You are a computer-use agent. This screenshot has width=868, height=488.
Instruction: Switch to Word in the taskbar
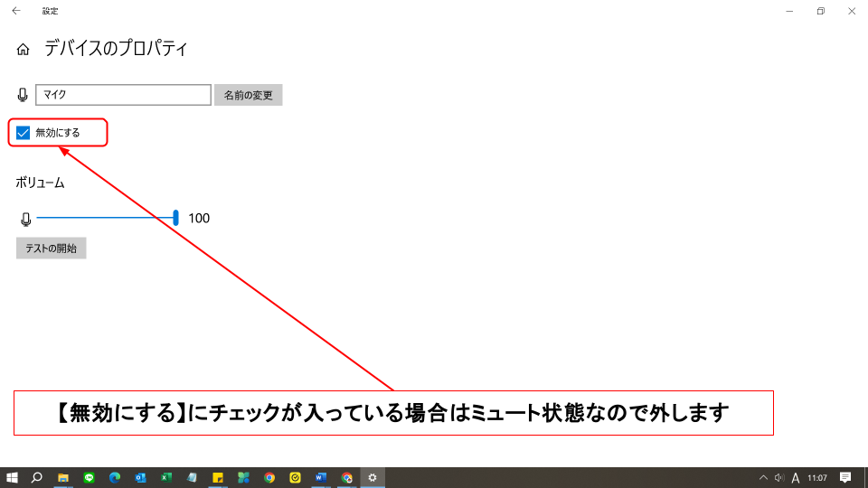tap(321, 477)
